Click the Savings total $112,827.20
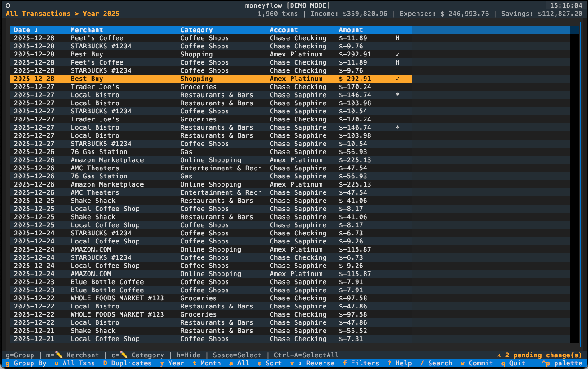Screen dimensions: 588x369 click(x=542, y=14)
